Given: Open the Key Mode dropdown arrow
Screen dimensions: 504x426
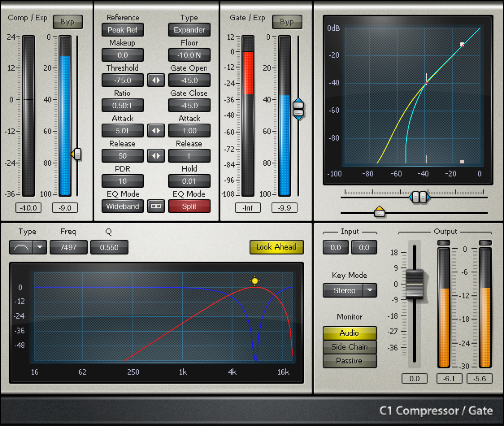Looking at the screenshot, I should [370, 290].
